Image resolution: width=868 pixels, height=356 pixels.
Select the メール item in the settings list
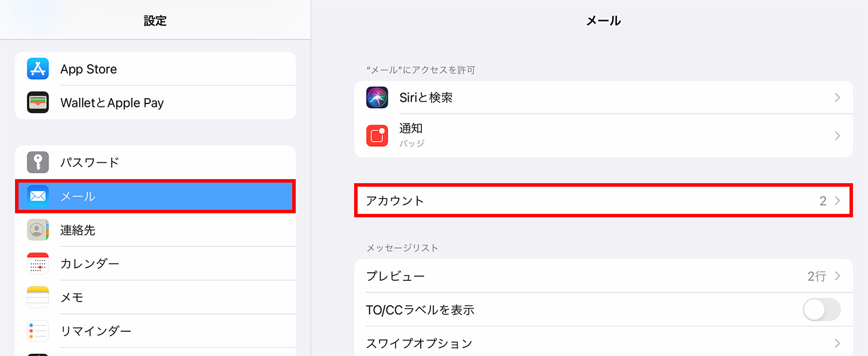tap(156, 196)
